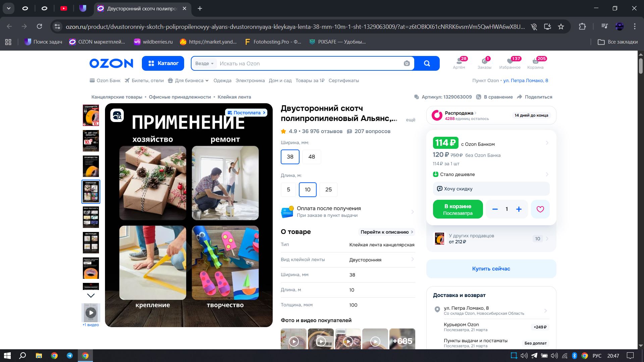Open the Каталог menu button

click(x=163, y=63)
